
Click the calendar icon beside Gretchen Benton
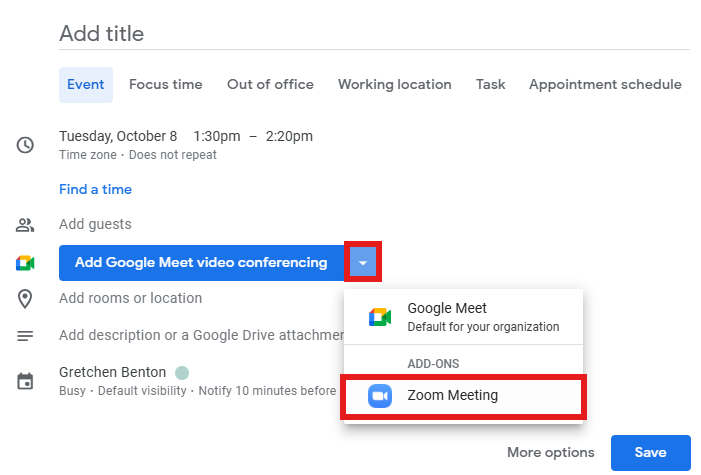pyautogui.click(x=25, y=381)
